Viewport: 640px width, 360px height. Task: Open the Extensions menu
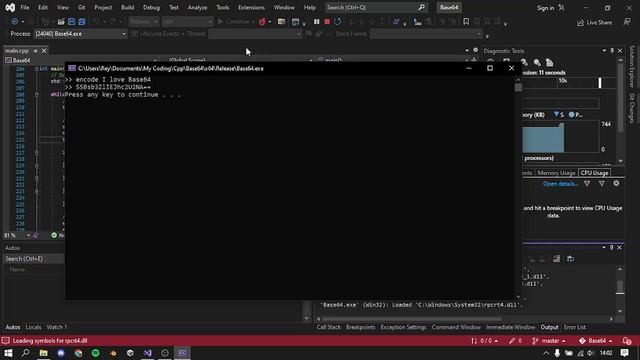(251, 7)
